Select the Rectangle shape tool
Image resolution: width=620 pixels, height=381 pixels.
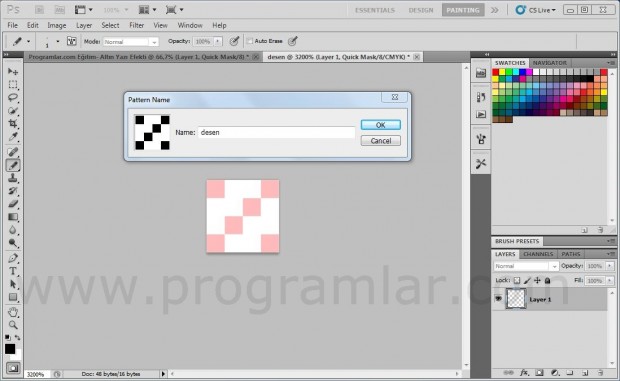pyautogui.click(x=13, y=297)
